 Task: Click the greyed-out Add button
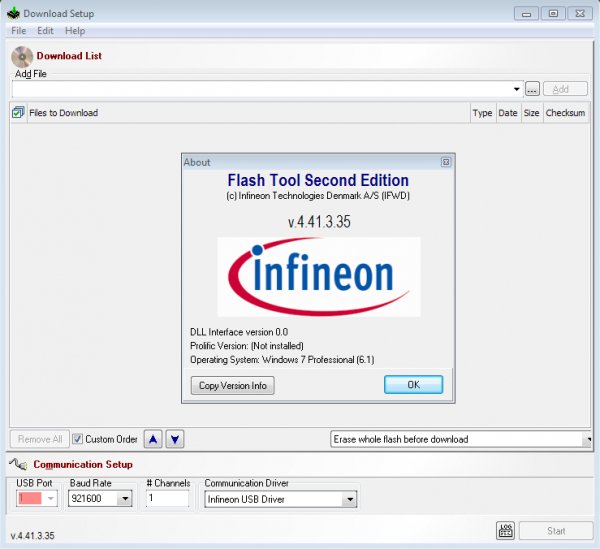click(x=565, y=89)
